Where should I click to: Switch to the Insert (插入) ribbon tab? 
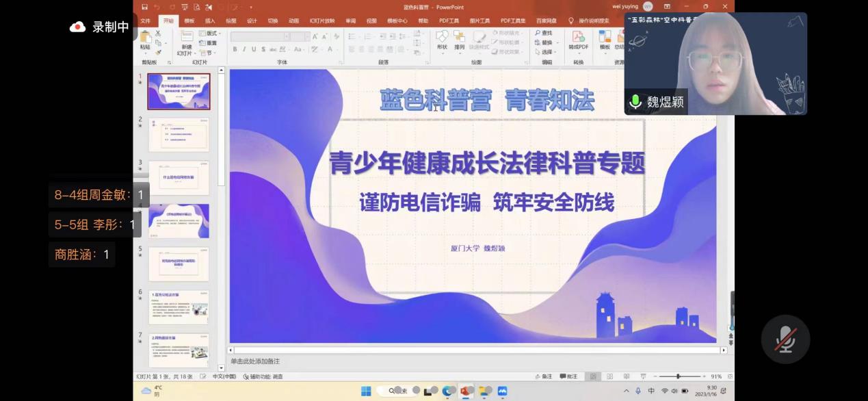210,21
